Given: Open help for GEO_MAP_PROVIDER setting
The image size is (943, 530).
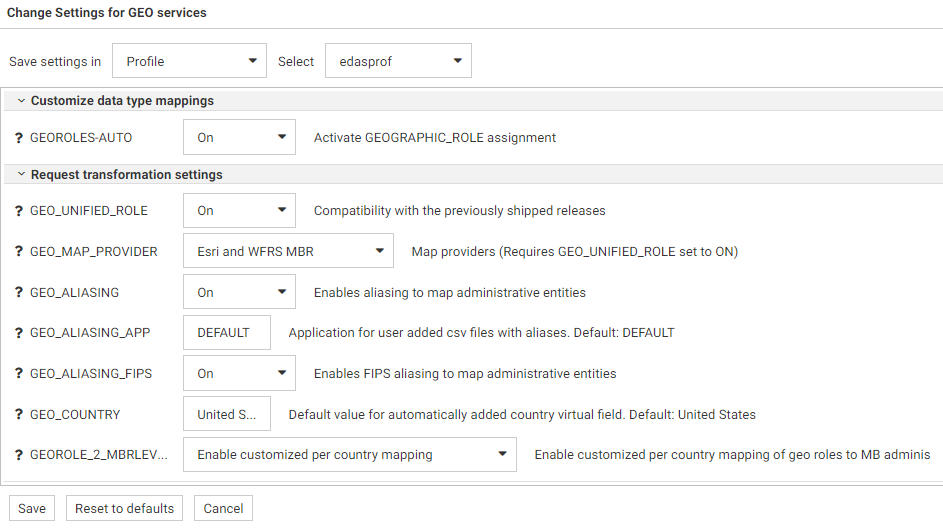Looking at the screenshot, I should click(x=19, y=252).
